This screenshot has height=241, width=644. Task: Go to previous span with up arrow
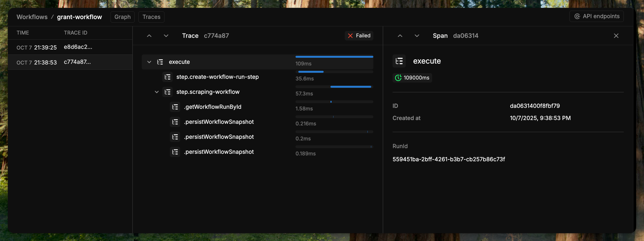tap(400, 36)
